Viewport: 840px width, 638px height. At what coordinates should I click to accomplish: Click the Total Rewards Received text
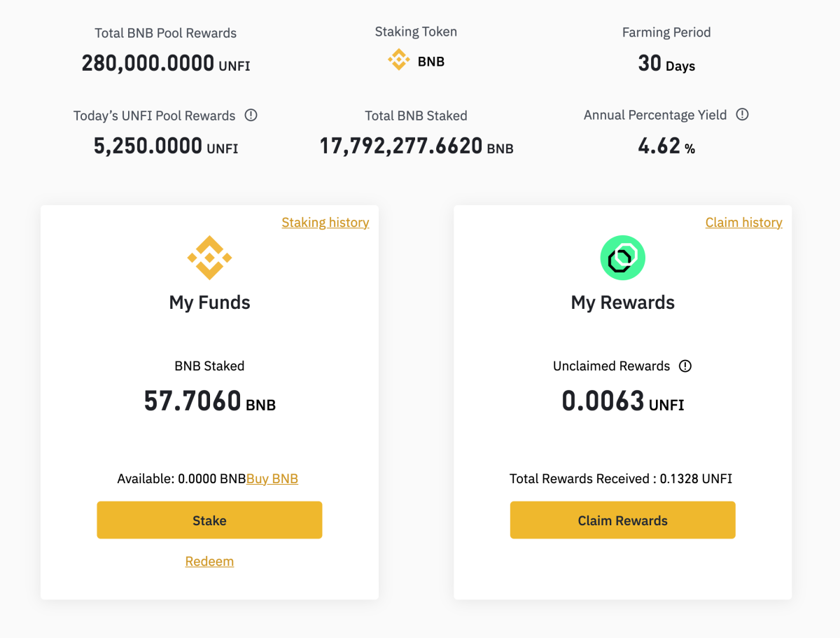620,479
